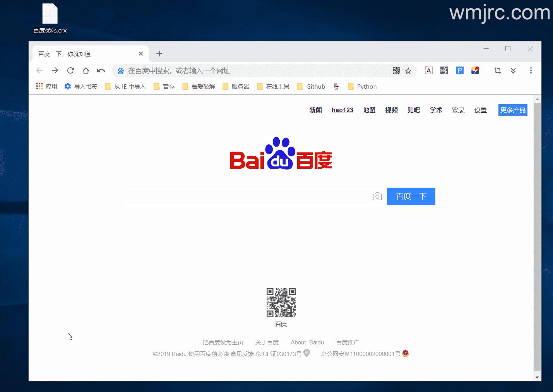Click the Baidu QR code image

coord(281,303)
